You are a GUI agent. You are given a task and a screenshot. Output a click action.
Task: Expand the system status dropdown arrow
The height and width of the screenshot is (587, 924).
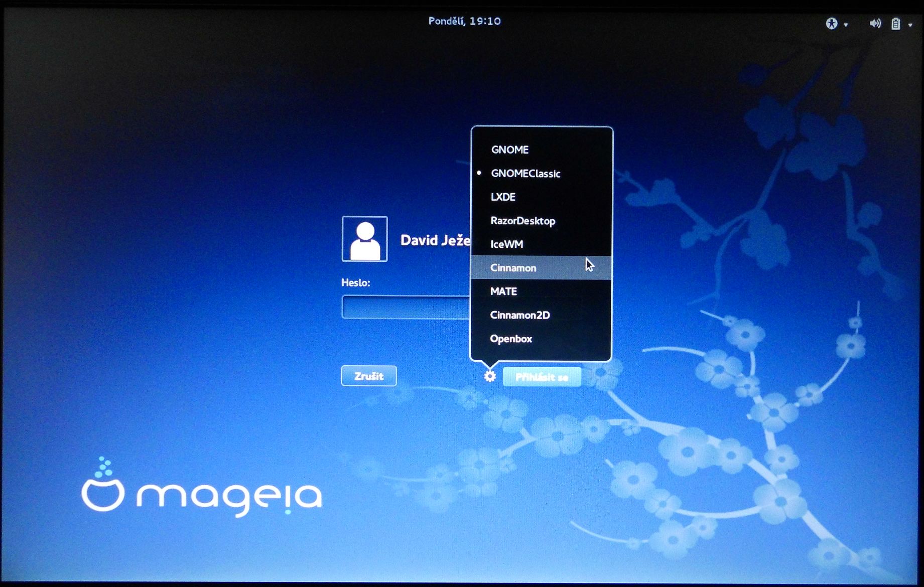click(910, 25)
